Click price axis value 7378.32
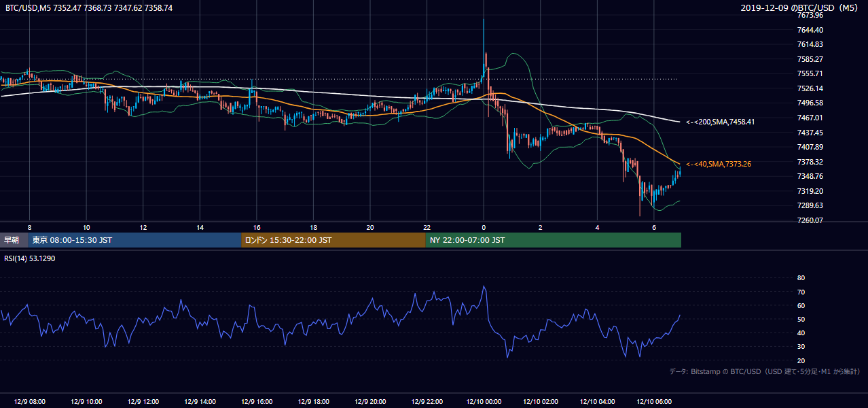The image size is (868, 408). coord(810,162)
